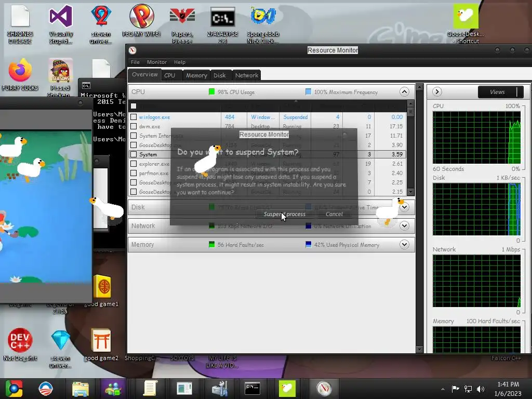
Task: Open Chrome from the taskbar
Action: click(x=14, y=389)
